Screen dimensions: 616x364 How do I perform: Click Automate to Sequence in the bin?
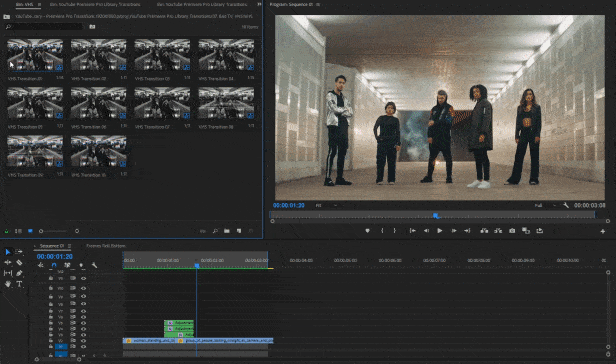click(203, 231)
